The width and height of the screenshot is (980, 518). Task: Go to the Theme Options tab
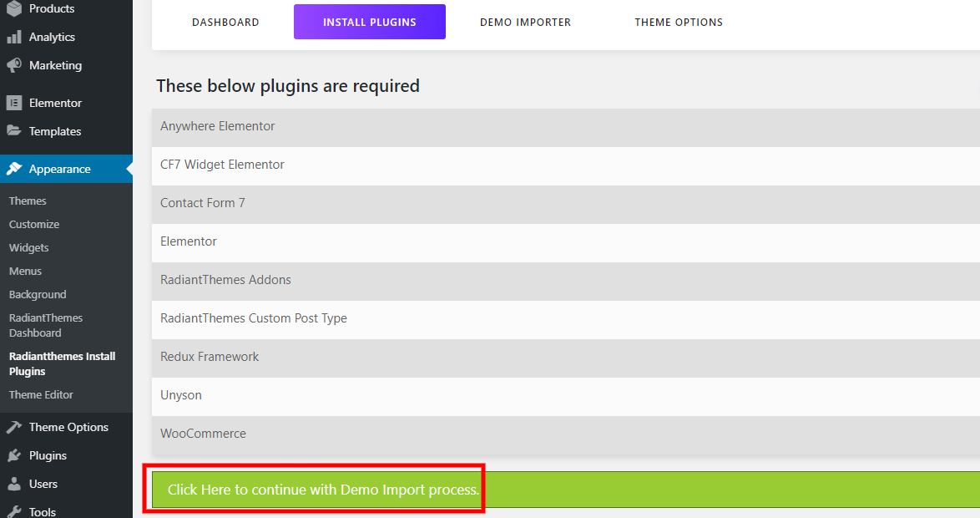679,23
